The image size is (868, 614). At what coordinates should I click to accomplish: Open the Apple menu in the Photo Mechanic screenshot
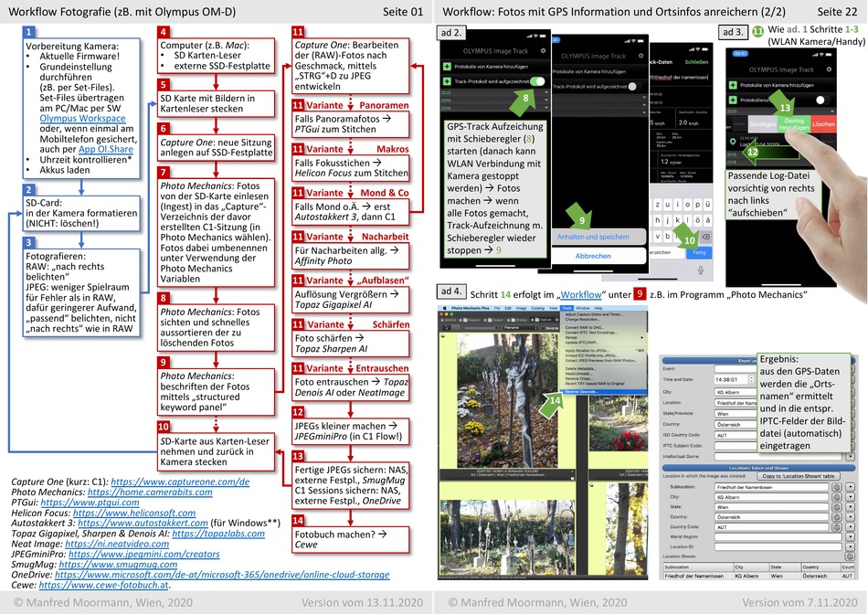pyautogui.click(x=444, y=308)
